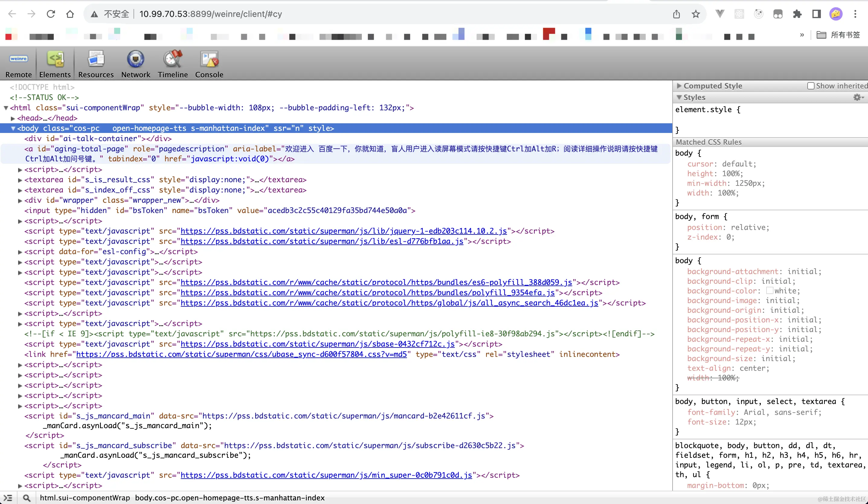Click the text-align: center property
The image size is (868, 504).
(728, 368)
